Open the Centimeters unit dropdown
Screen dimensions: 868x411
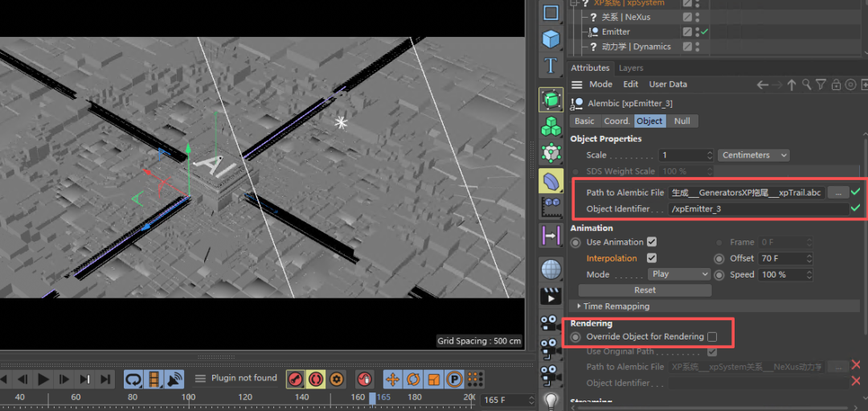point(753,155)
